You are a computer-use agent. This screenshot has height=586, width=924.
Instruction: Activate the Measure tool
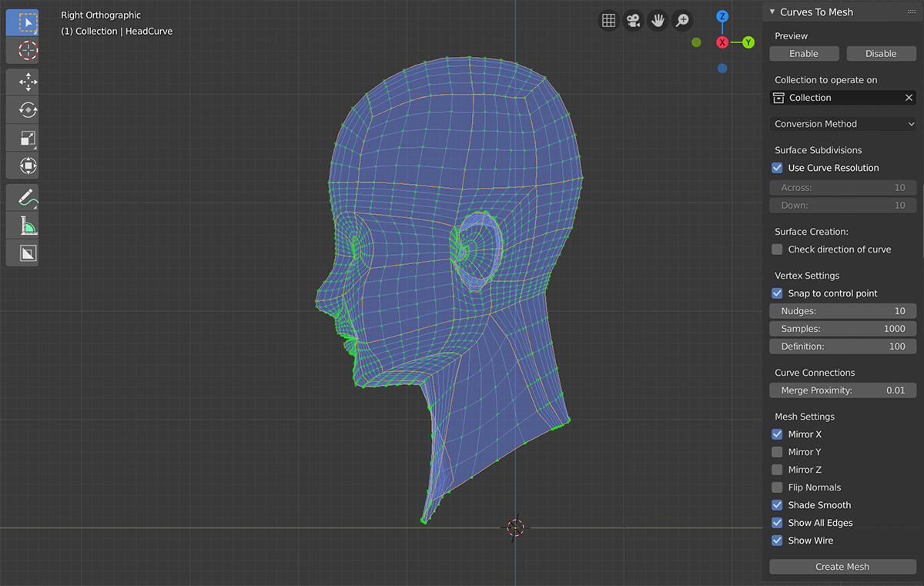[28, 225]
